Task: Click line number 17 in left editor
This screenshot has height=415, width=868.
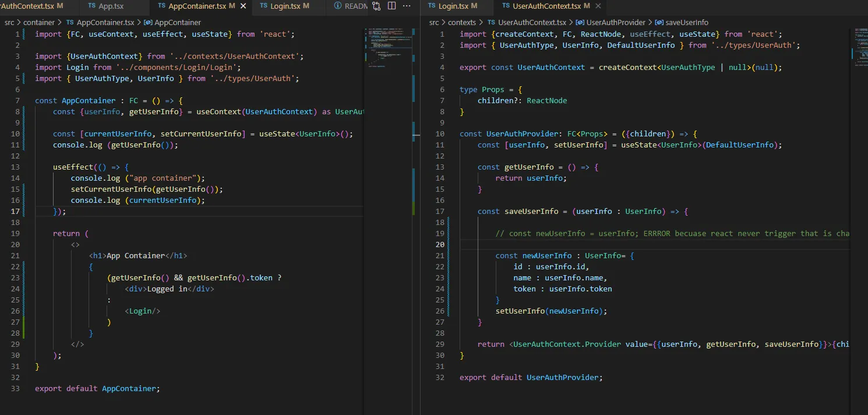Action: tap(15, 211)
